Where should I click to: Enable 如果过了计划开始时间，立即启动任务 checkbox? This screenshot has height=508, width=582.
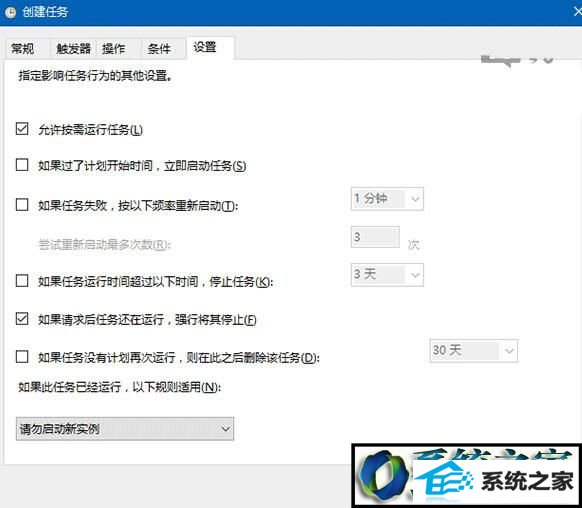pyautogui.click(x=22, y=165)
